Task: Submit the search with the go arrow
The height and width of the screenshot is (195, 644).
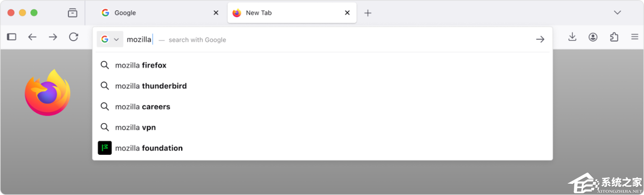Action: click(x=540, y=39)
